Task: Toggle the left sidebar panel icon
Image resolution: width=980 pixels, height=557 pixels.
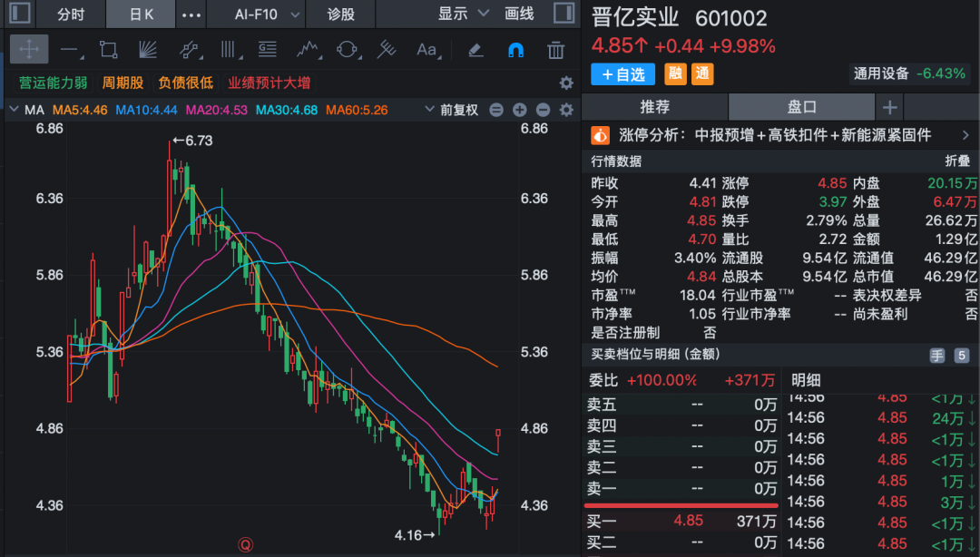Action: 20,13
